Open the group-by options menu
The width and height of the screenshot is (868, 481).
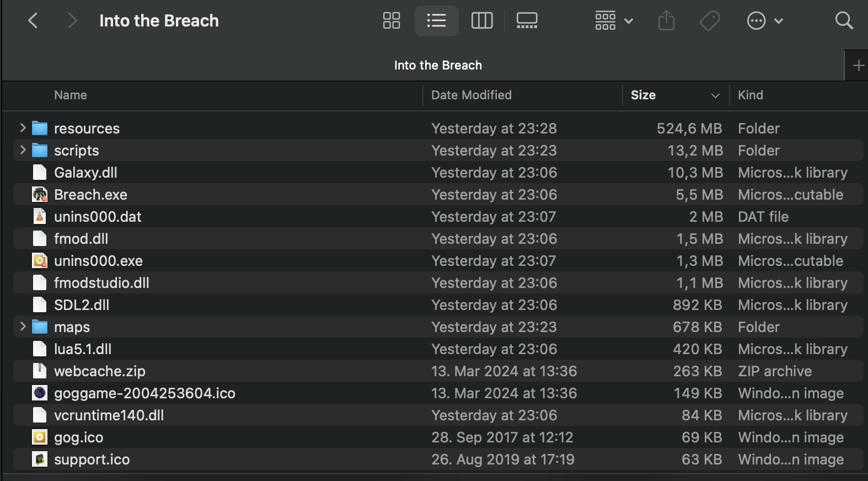614,21
